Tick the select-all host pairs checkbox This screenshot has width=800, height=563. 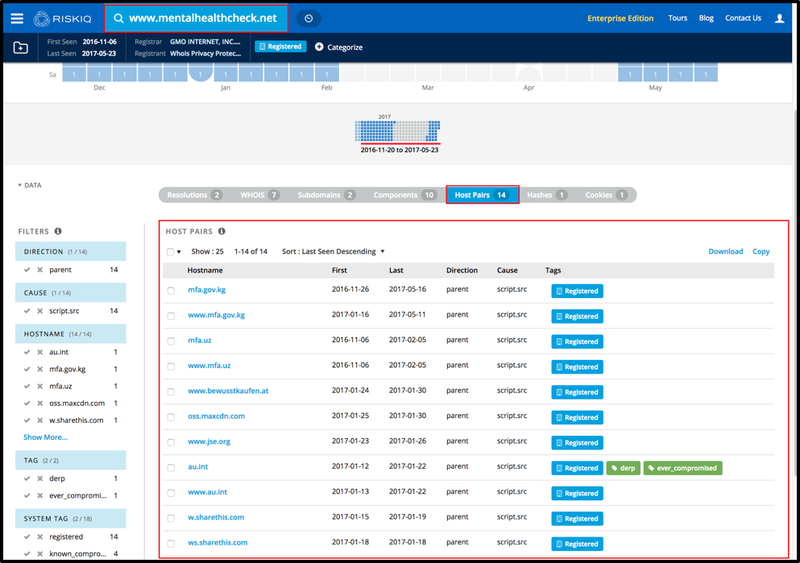click(170, 252)
